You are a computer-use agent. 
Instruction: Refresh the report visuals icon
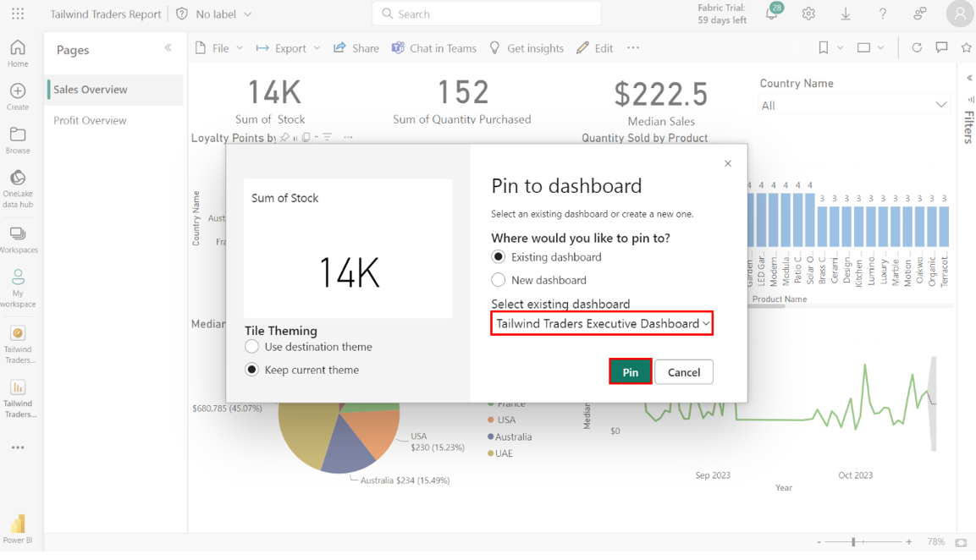917,48
